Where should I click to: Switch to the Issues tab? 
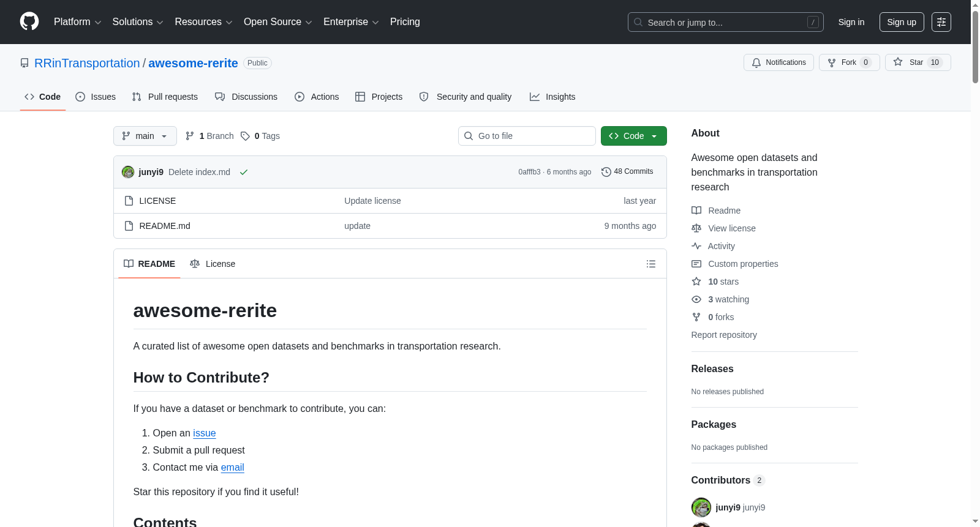[x=96, y=97]
